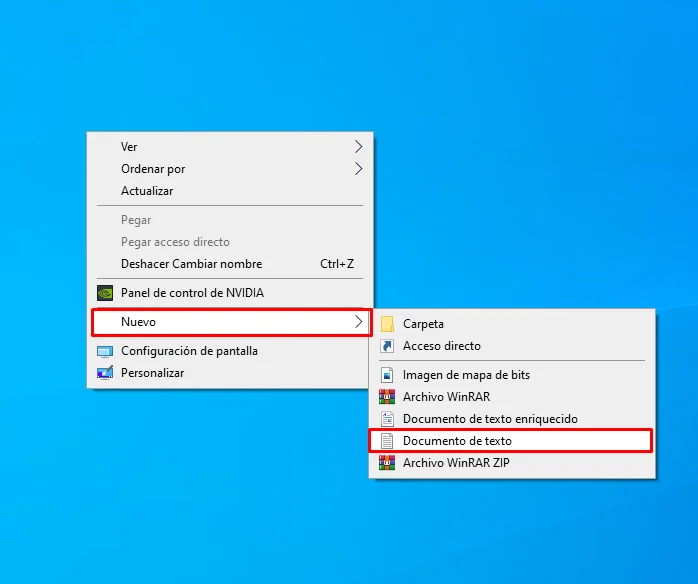Open the Ordenar por menu entry

pyautogui.click(x=230, y=169)
